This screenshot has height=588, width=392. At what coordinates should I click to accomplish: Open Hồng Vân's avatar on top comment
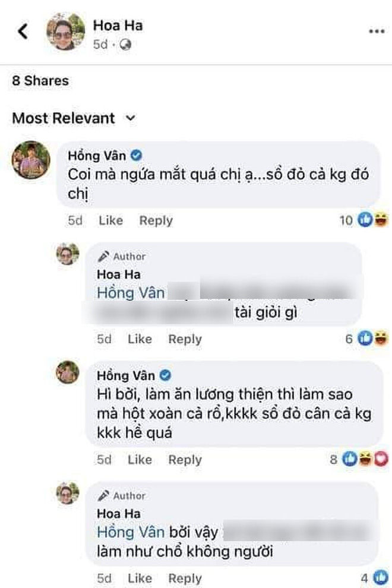pos(31,160)
